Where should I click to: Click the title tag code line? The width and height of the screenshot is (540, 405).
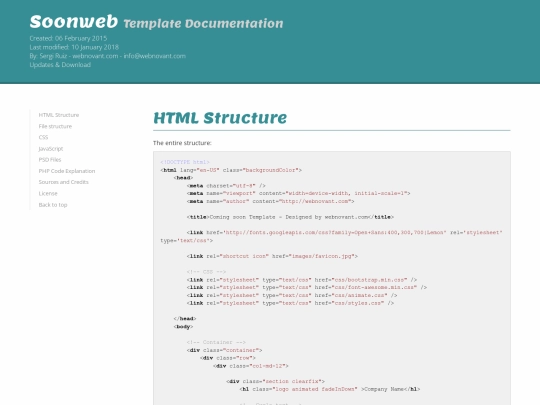click(290, 217)
